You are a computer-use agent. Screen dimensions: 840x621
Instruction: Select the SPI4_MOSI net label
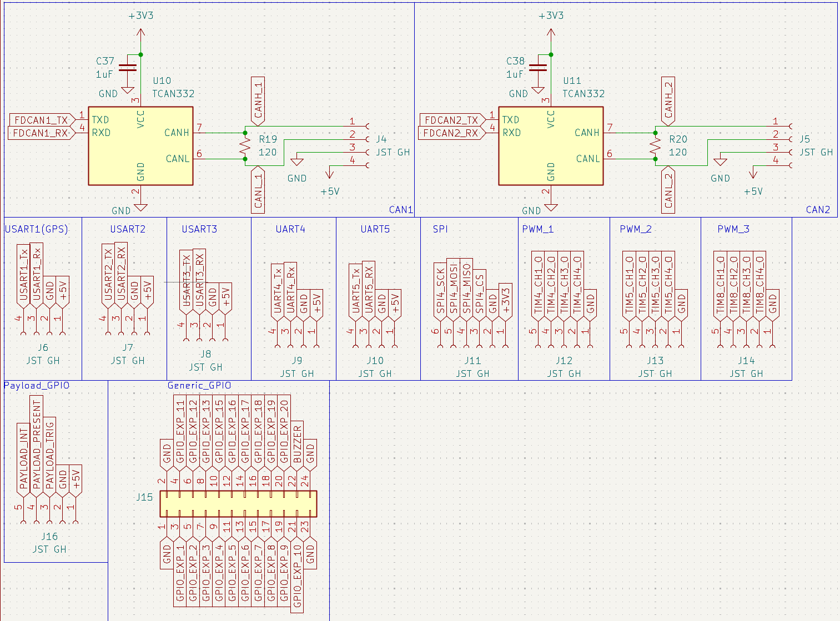(453, 289)
